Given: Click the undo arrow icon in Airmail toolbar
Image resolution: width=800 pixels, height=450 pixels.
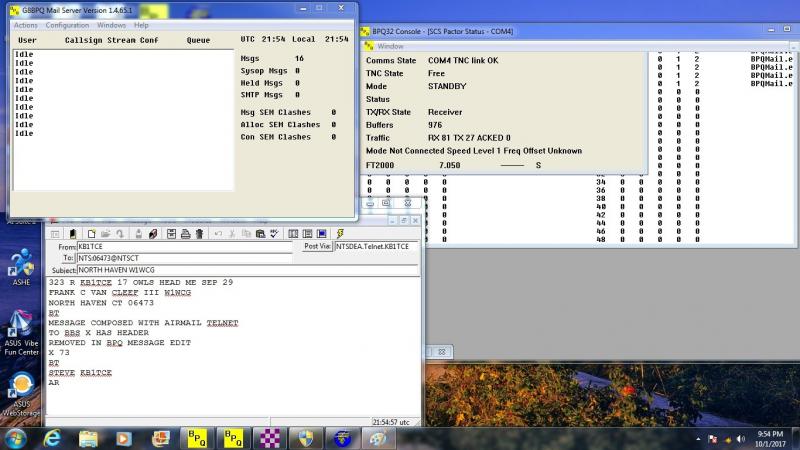Looking at the screenshot, I should point(218,234).
